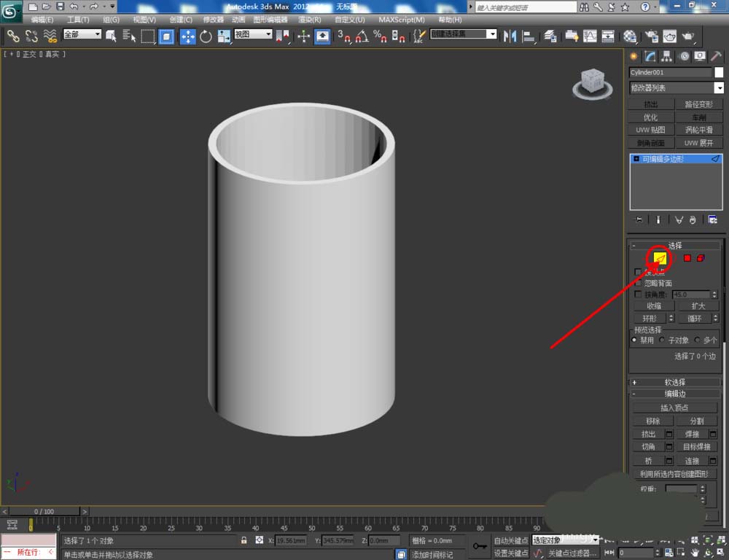Open the 全部 selection filter dropdown
729x560 pixels.
pos(82,34)
